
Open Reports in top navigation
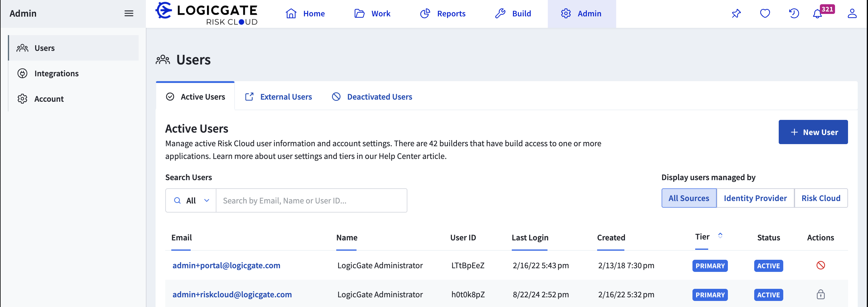point(442,14)
